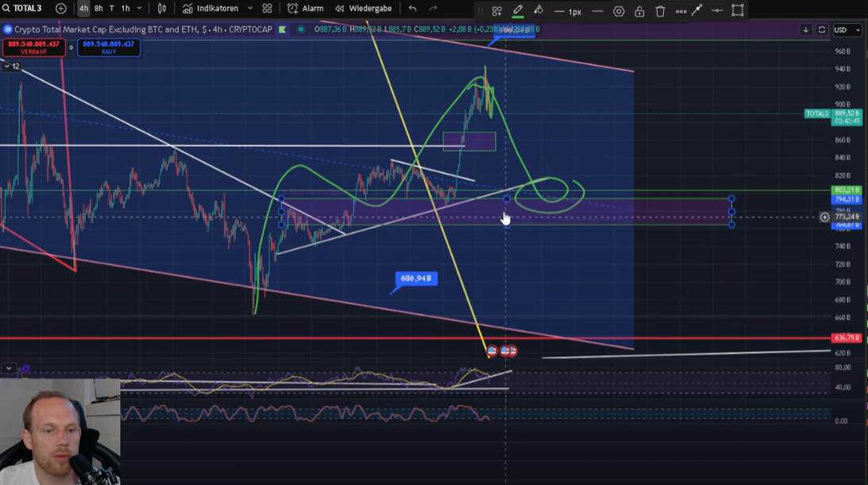Click the add symbol plus icon
Image resolution: width=868 pixels, height=485 pixels.
(x=61, y=8)
